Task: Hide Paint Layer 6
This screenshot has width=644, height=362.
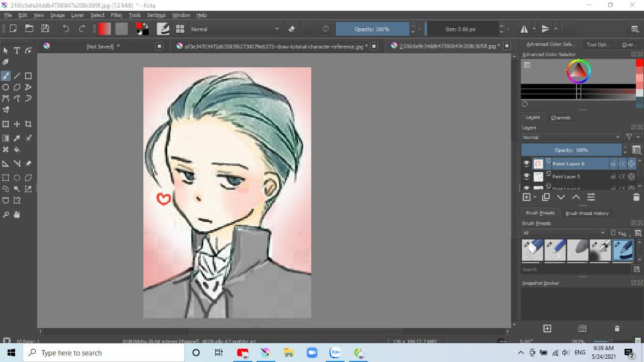Action: (526, 163)
